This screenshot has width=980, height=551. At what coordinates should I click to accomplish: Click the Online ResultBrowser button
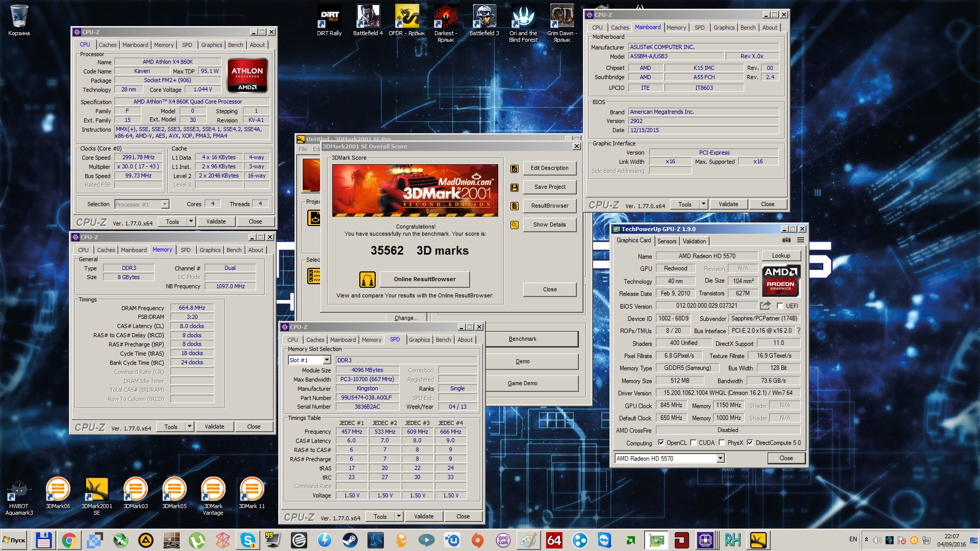point(425,279)
